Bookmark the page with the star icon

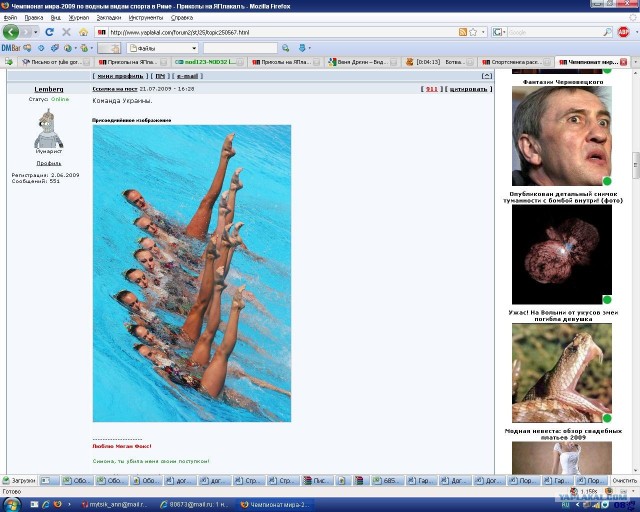pyautogui.click(x=473, y=32)
